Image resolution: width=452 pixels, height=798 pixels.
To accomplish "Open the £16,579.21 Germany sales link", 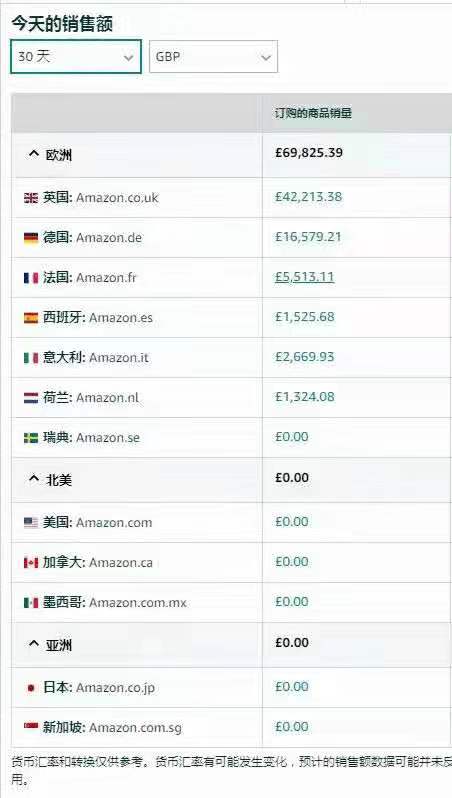I will [308, 237].
